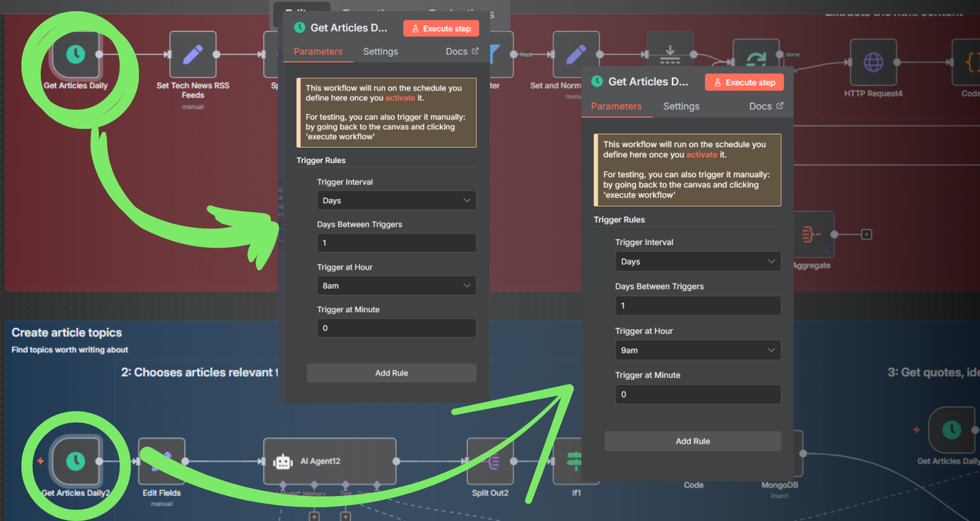Select the HTTP Request4 globe node
The height and width of the screenshot is (521, 980).
(x=873, y=62)
